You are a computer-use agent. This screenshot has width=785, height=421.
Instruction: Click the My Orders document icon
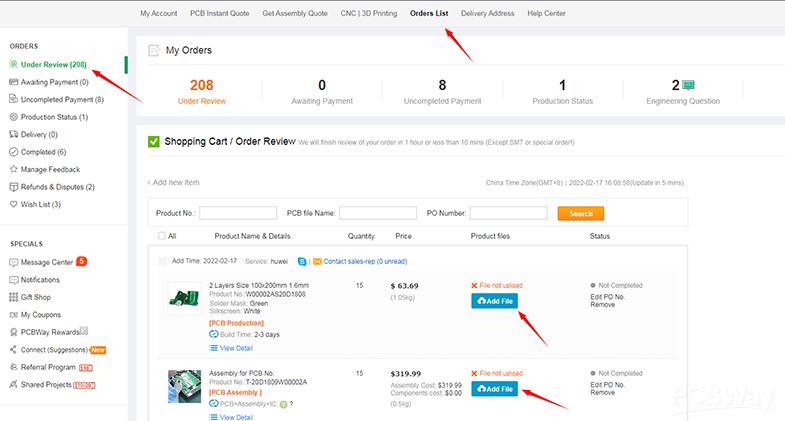point(154,50)
